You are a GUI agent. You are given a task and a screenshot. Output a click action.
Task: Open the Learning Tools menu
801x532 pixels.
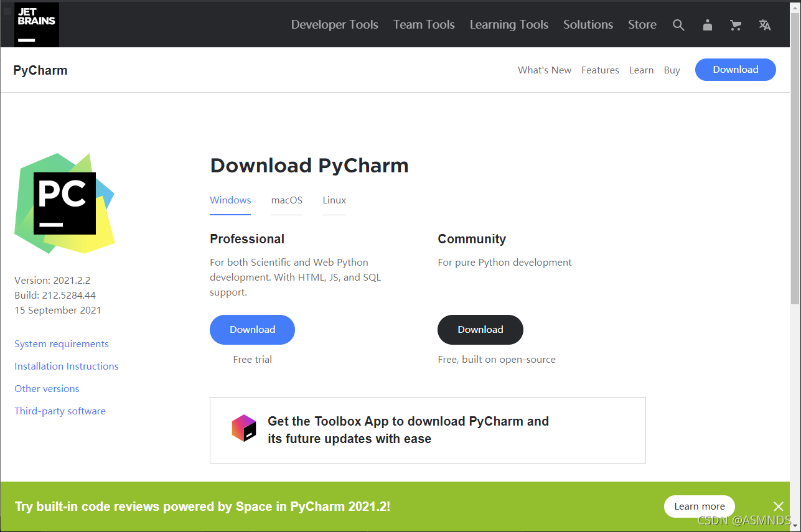pos(509,25)
